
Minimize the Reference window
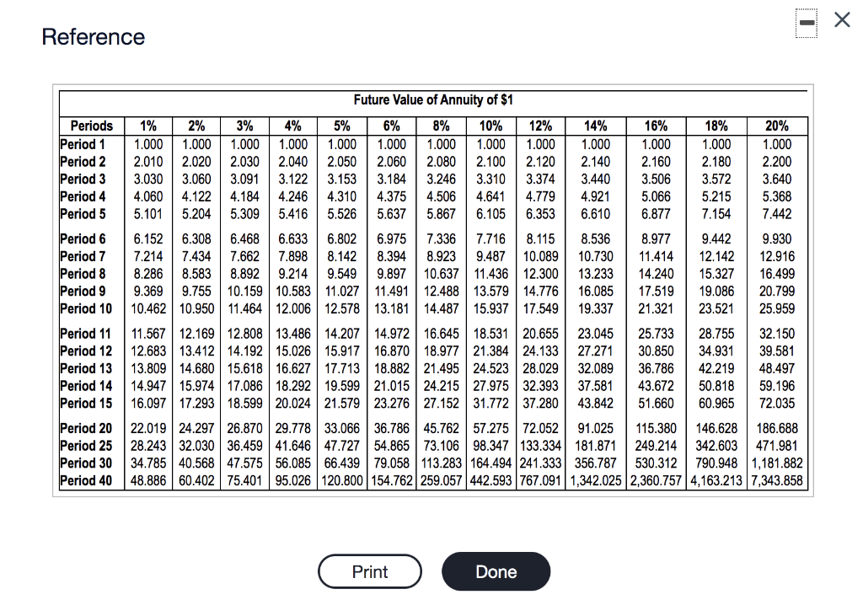tap(807, 22)
